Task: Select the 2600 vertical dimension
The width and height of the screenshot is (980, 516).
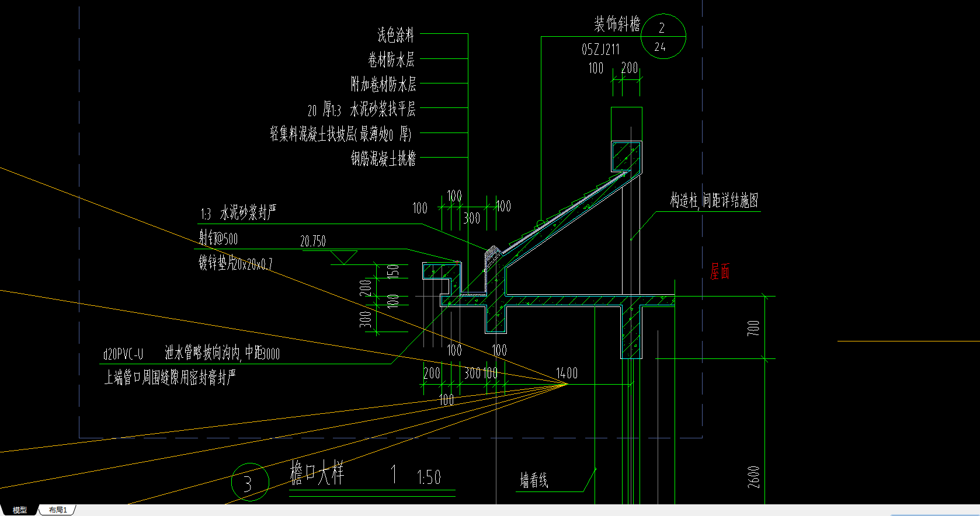Action: coord(753,477)
